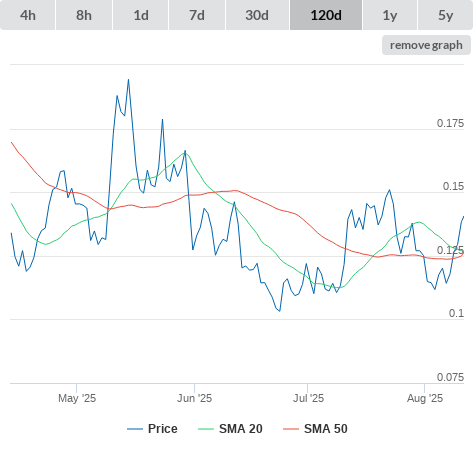
Task: Toggle SMA 50 legend entry
Action: tap(326, 429)
